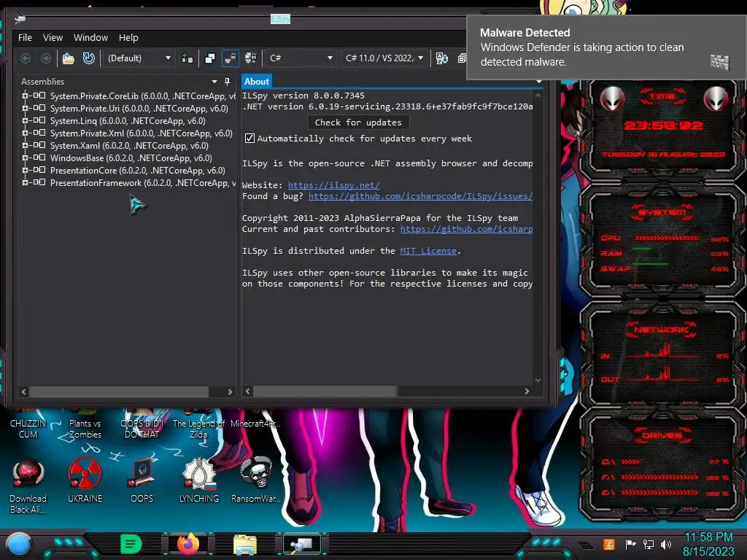Open the Plants vs Zombies desktop icon

point(85,424)
